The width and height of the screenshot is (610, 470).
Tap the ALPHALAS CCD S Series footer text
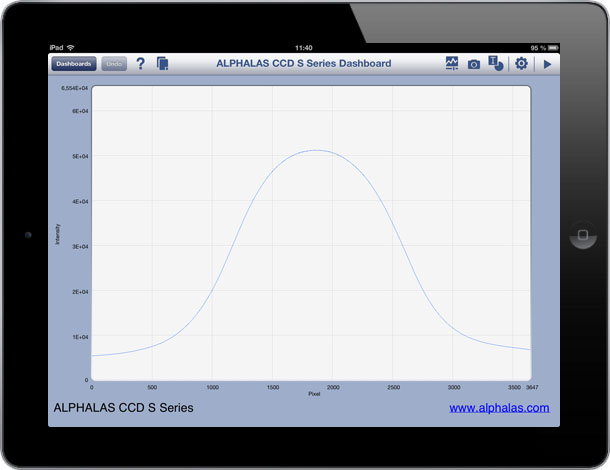click(123, 408)
